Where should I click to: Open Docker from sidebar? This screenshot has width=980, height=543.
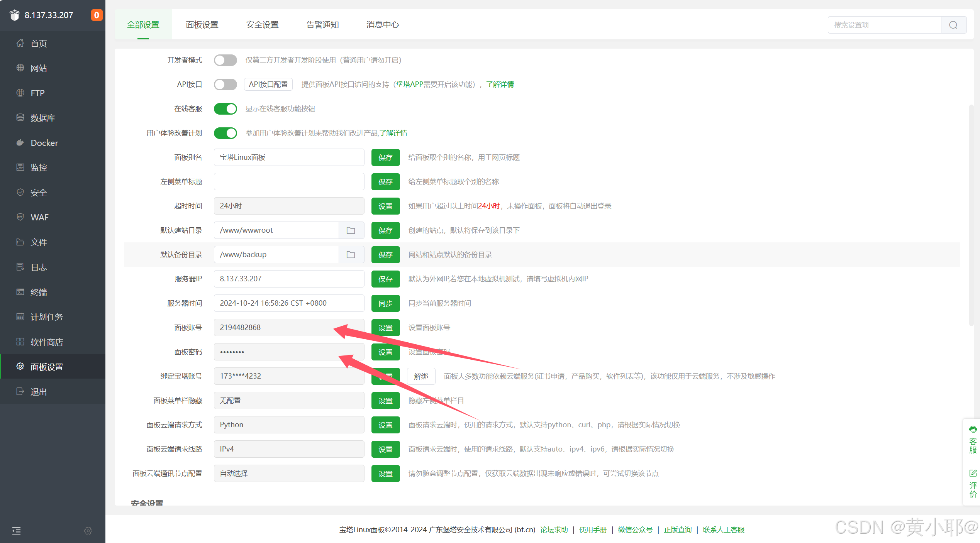44,143
